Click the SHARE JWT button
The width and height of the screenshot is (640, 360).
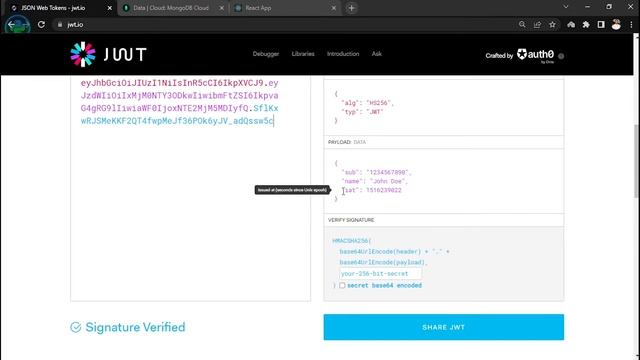(444, 327)
